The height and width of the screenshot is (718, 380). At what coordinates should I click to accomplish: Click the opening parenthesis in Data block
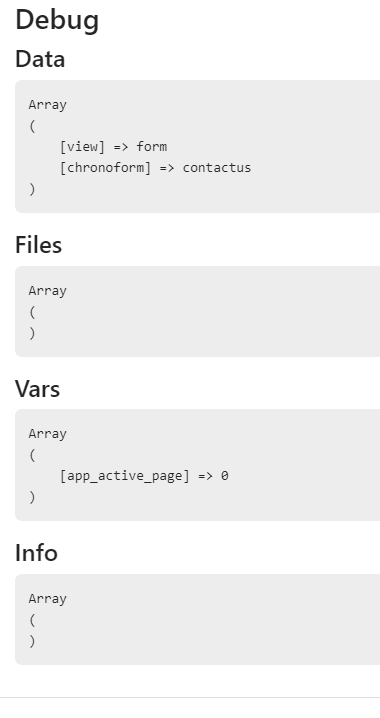point(32,126)
